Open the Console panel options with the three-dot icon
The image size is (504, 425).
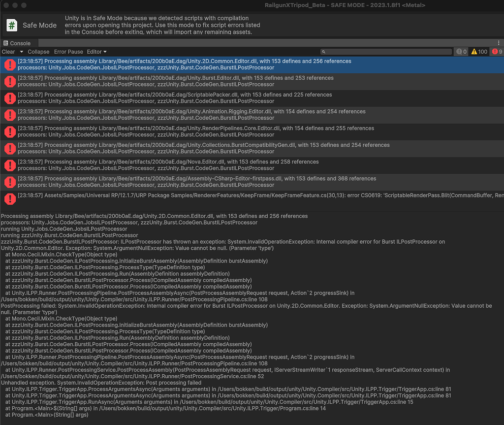click(x=498, y=42)
